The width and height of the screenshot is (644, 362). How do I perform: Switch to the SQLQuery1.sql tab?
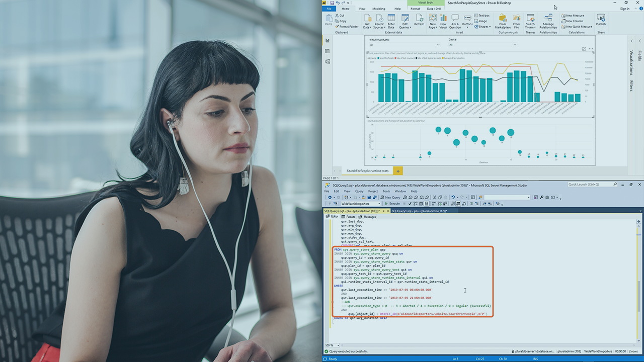coord(418,211)
